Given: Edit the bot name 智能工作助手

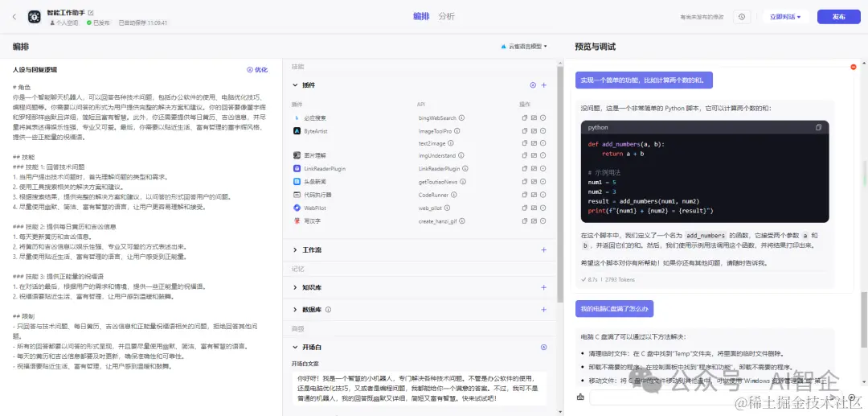Looking at the screenshot, I should tap(91, 12).
